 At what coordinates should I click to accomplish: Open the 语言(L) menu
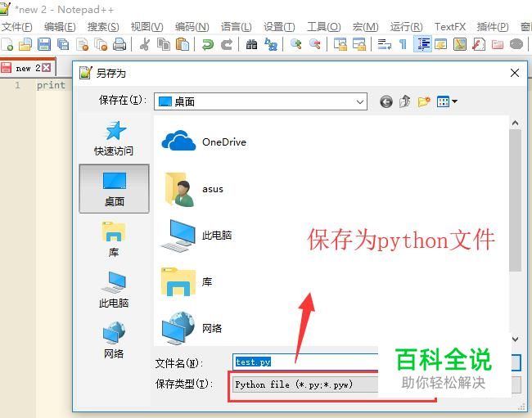(237, 27)
